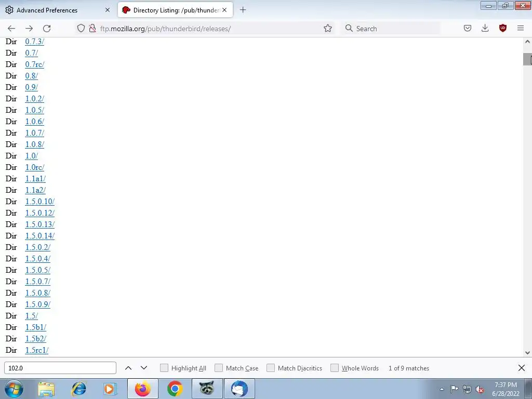Open Firefox application menu
Viewport: 532px width, 399px height.
521,29
